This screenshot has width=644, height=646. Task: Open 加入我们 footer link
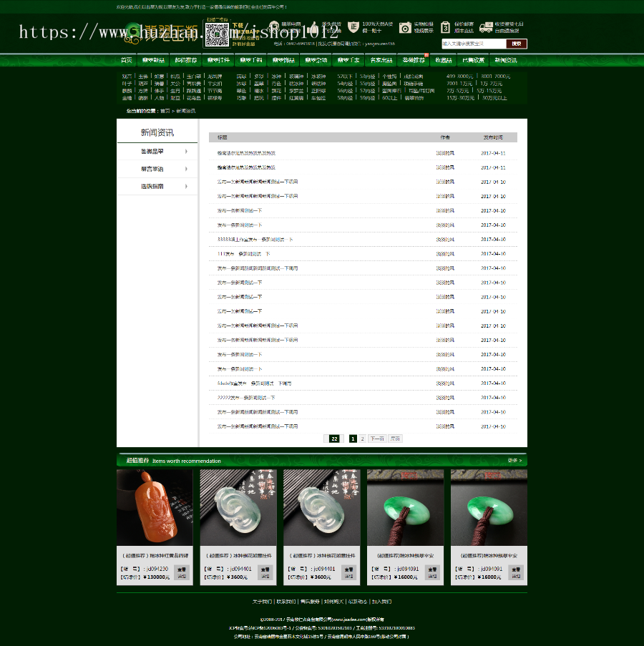tap(381, 602)
